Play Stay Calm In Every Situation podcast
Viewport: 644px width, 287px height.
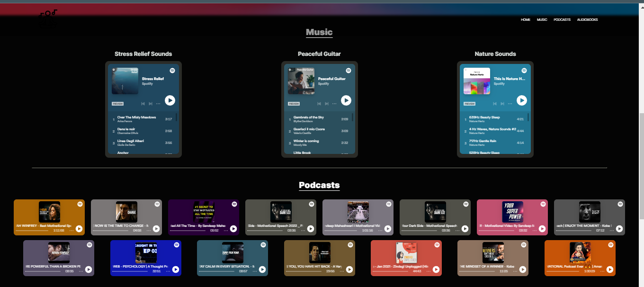pyautogui.click(x=262, y=269)
